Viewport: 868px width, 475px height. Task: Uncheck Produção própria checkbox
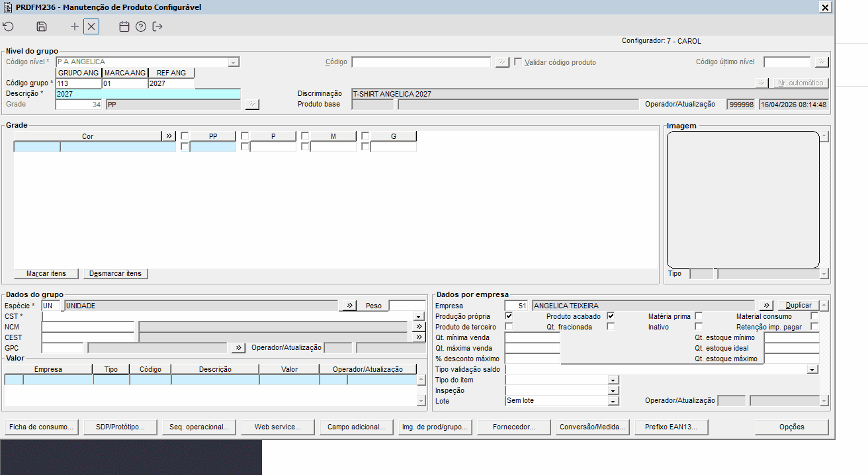click(x=509, y=316)
